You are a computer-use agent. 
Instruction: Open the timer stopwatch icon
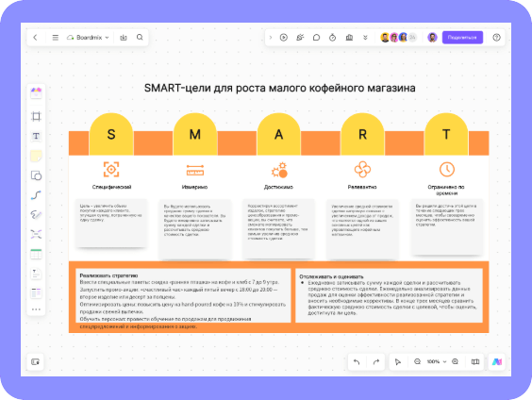pyautogui.click(x=332, y=38)
